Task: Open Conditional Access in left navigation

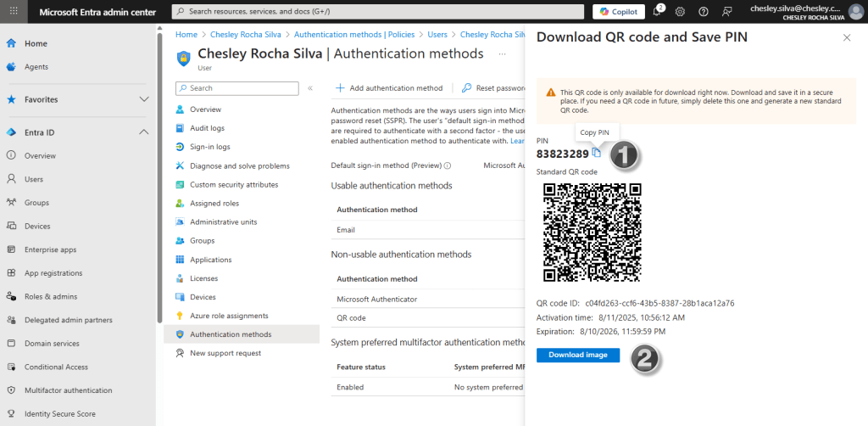Action: click(x=56, y=367)
